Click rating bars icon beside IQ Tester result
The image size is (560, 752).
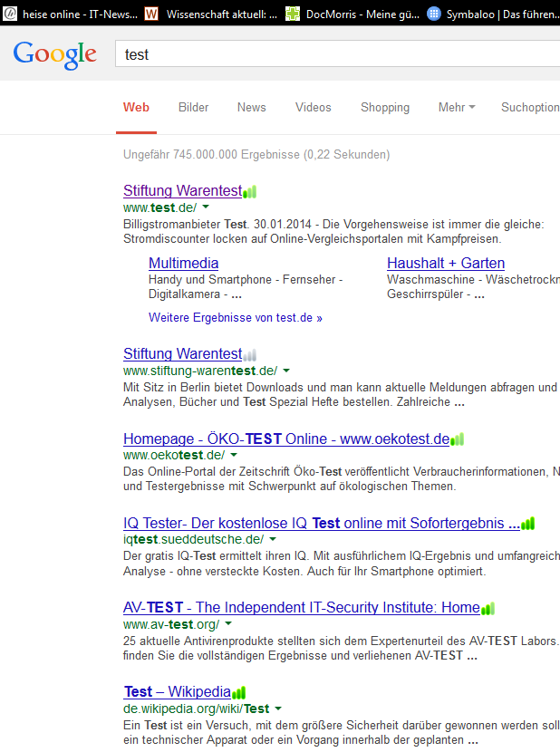pos(528,524)
